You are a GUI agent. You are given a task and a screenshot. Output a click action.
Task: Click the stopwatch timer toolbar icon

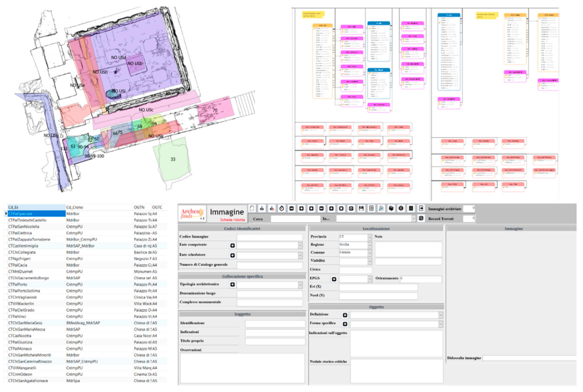coord(282,209)
